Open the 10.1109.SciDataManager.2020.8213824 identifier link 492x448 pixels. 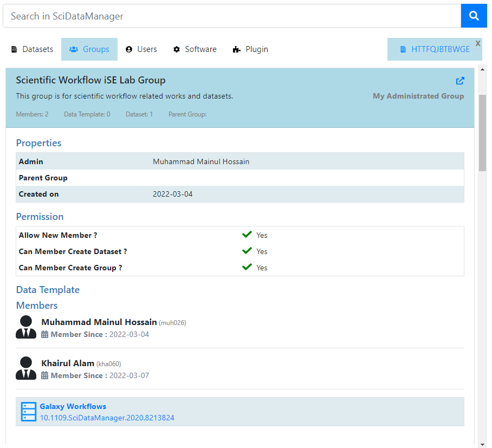pyautogui.click(x=107, y=418)
